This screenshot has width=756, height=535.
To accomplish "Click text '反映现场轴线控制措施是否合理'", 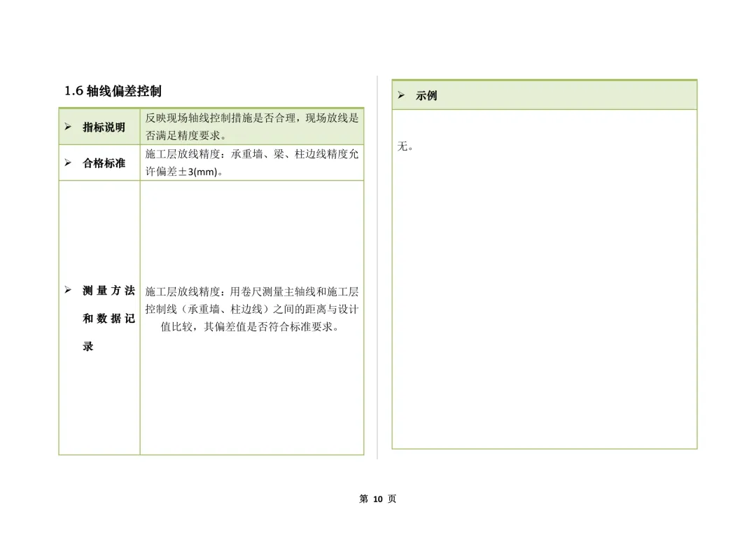I will 220,118.
